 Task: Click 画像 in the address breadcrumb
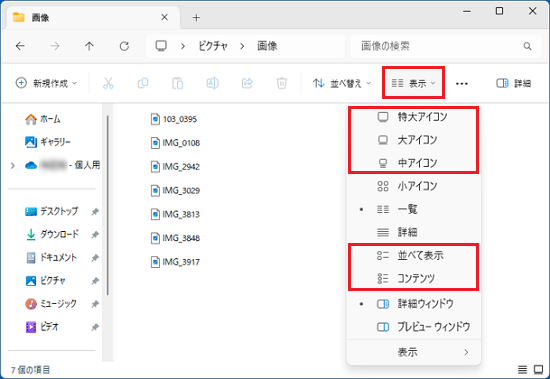(267, 46)
